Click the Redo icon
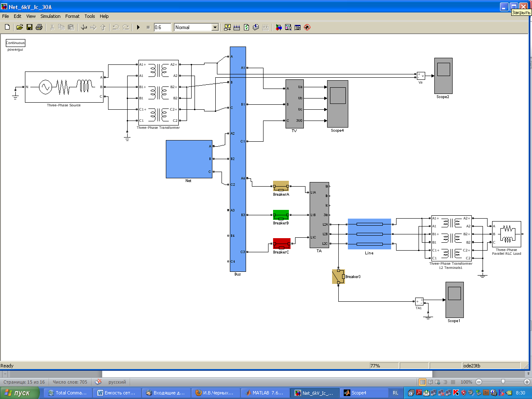The image size is (532, 399). pyautogui.click(x=126, y=27)
